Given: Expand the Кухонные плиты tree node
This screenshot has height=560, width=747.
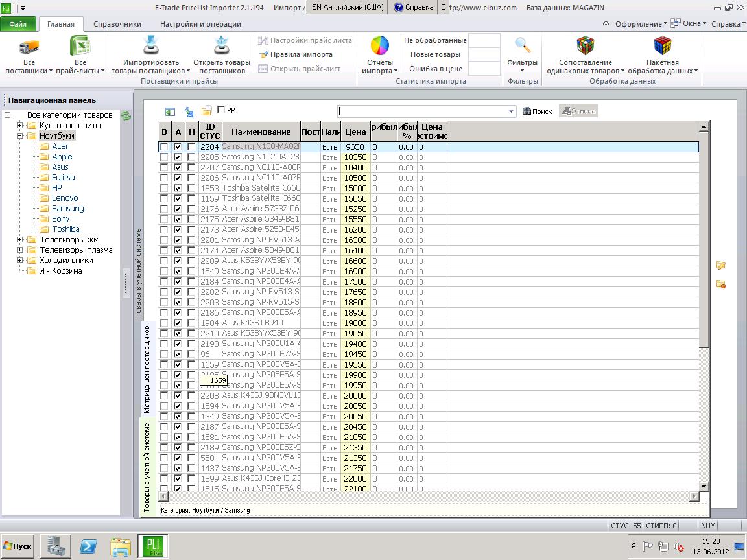Looking at the screenshot, I should (19, 126).
